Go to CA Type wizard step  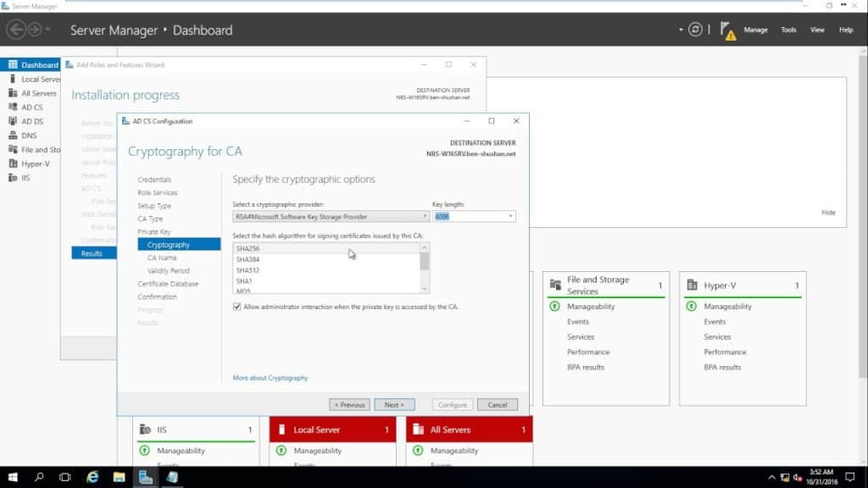pos(150,219)
